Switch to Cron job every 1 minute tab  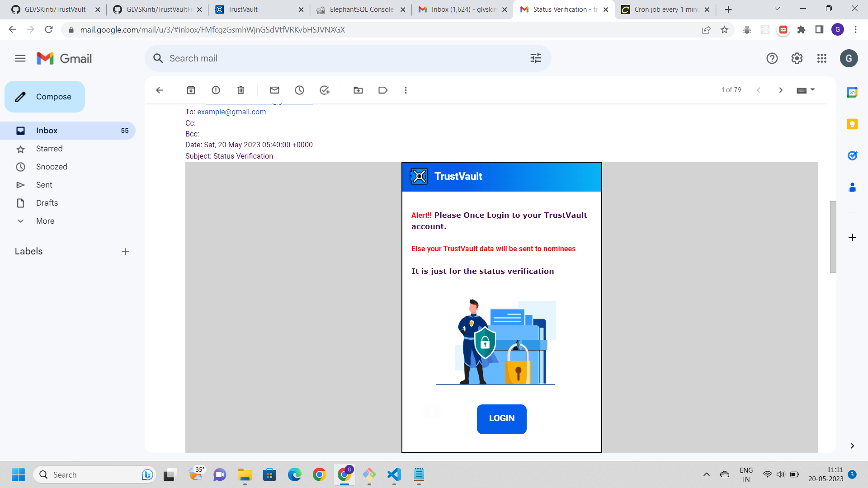[x=665, y=9]
